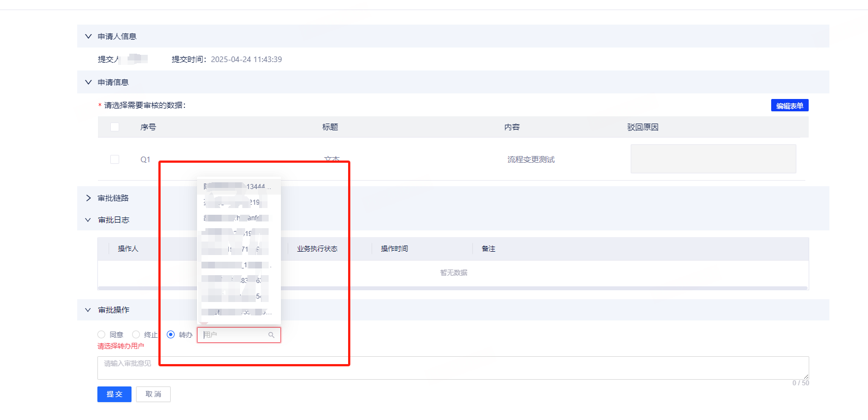This screenshot has height=420, width=868.
Task: Collapse the 申请人信息 section chevron
Action: point(88,36)
